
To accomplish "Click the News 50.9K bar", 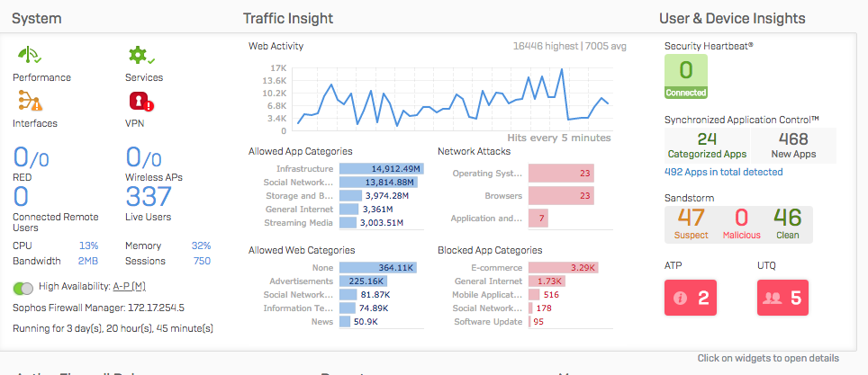I will point(345,321).
